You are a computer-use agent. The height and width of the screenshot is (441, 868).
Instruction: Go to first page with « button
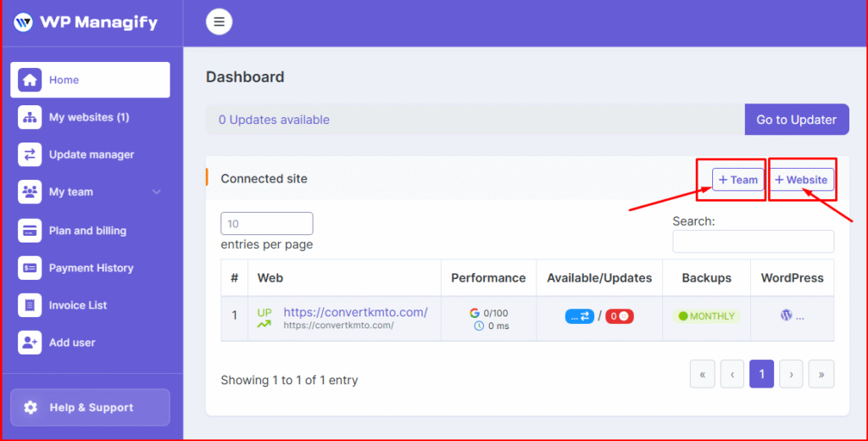coord(703,374)
